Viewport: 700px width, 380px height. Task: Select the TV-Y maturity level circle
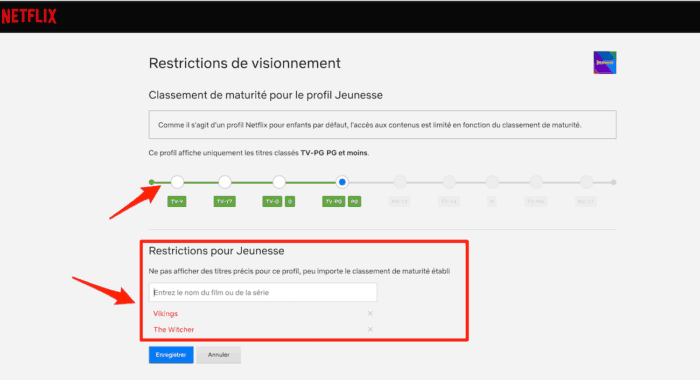[177, 182]
